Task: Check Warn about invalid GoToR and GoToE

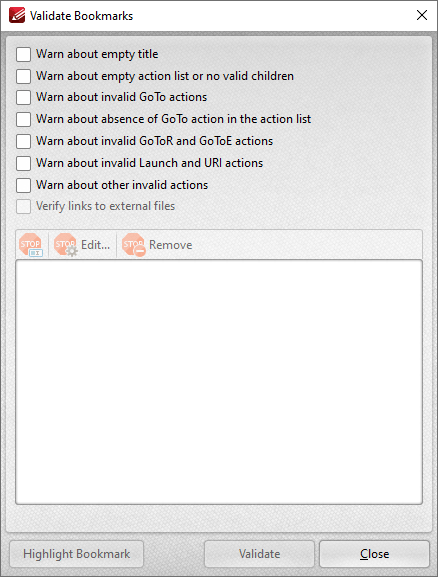Action: [23, 141]
